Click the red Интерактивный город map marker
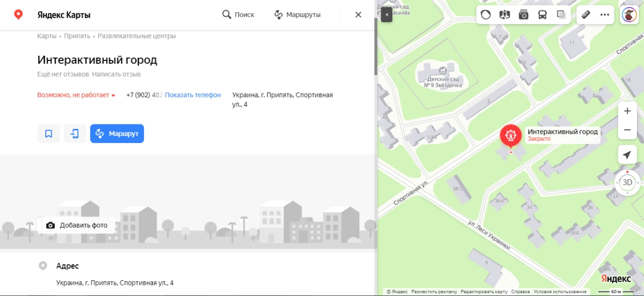The image size is (644, 296). pos(511,136)
